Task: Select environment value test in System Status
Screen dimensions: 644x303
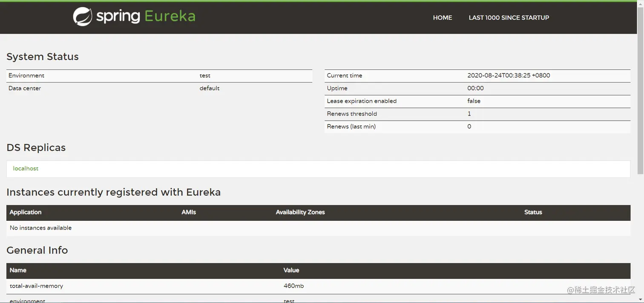Action: (x=205, y=75)
